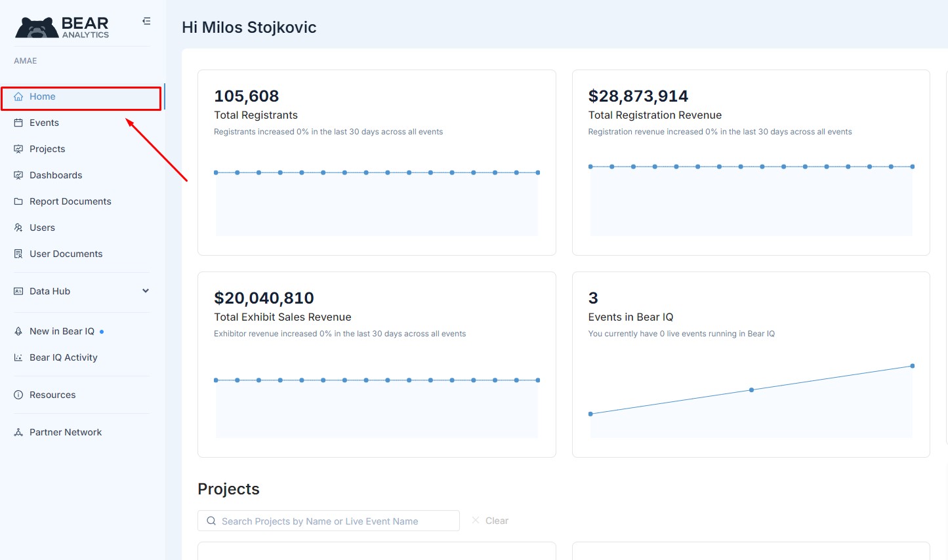Click the Events calendar icon
948x560 pixels.
[x=18, y=123]
